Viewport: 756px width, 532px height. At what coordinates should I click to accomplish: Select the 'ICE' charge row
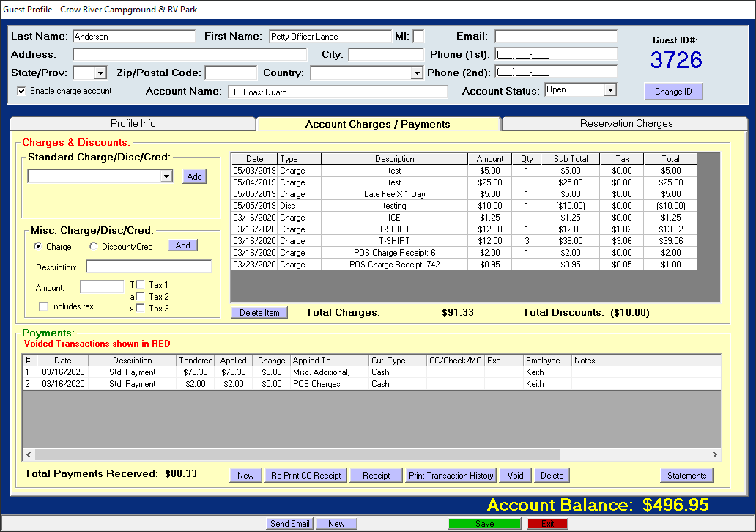click(464, 218)
